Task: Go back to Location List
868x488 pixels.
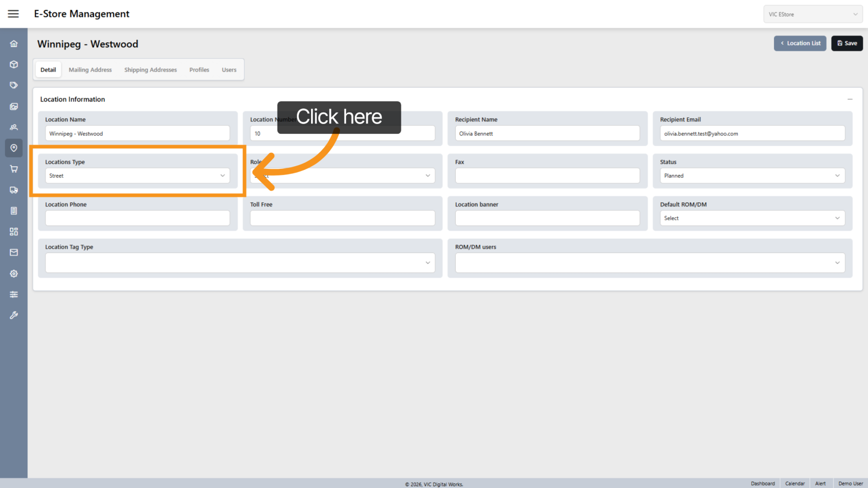Action: click(800, 43)
